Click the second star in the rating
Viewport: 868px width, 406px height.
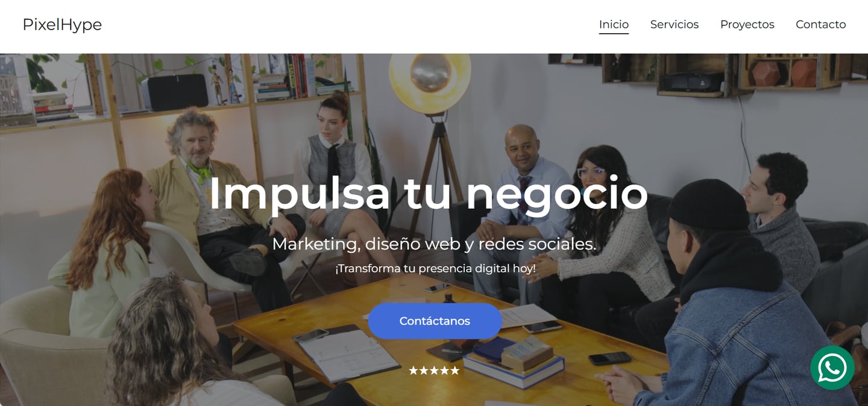(424, 370)
